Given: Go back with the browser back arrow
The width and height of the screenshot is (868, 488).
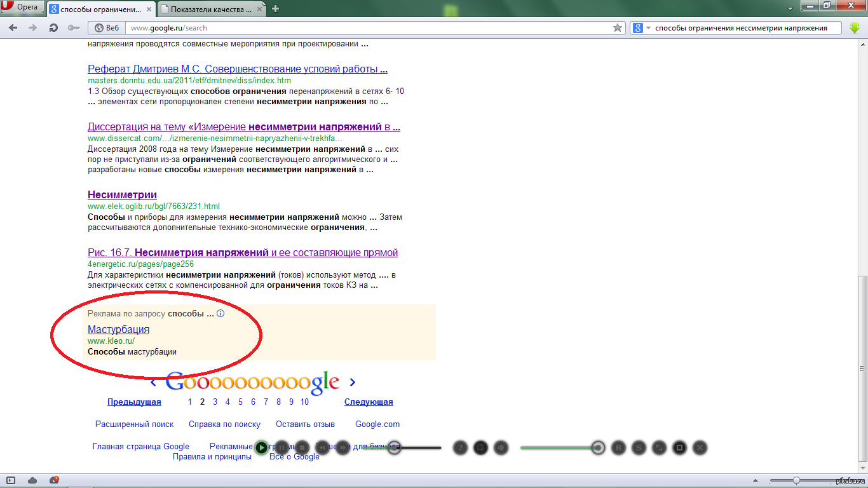Looking at the screenshot, I should (13, 28).
